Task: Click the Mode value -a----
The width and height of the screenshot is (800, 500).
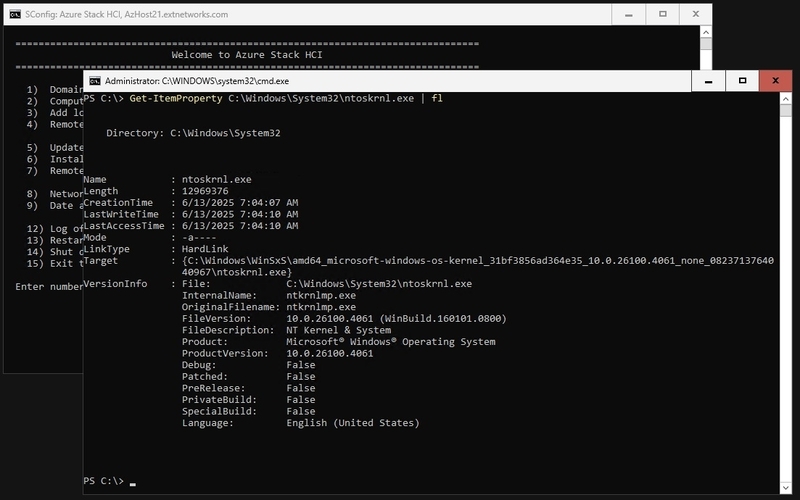Action: 199,238
